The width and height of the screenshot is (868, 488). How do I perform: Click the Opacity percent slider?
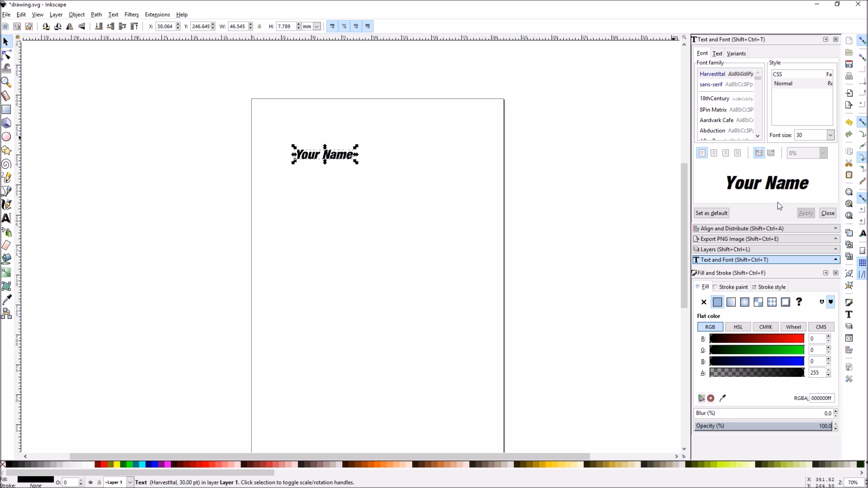(764, 426)
